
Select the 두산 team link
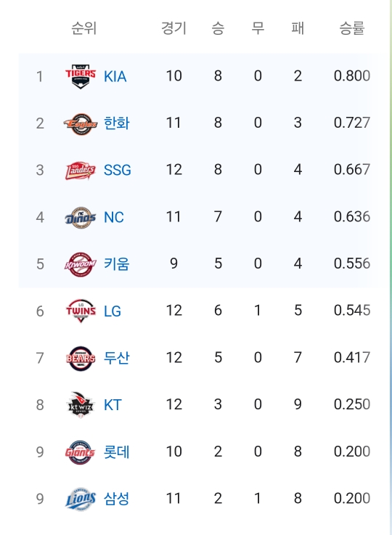(x=117, y=358)
